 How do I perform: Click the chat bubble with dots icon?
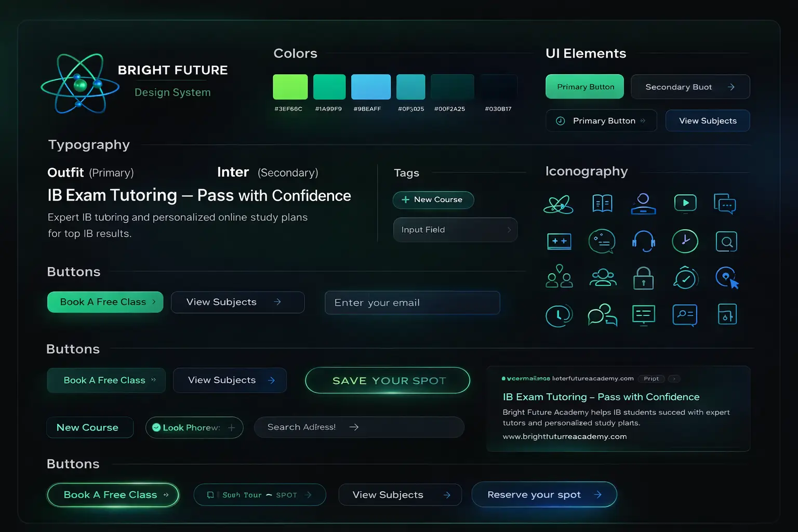click(x=725, y=204)
